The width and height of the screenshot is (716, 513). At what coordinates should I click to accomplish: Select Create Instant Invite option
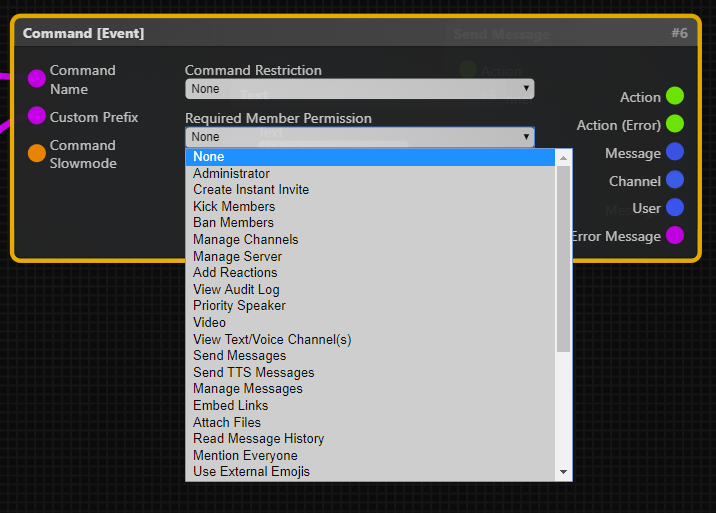(370, 190)
